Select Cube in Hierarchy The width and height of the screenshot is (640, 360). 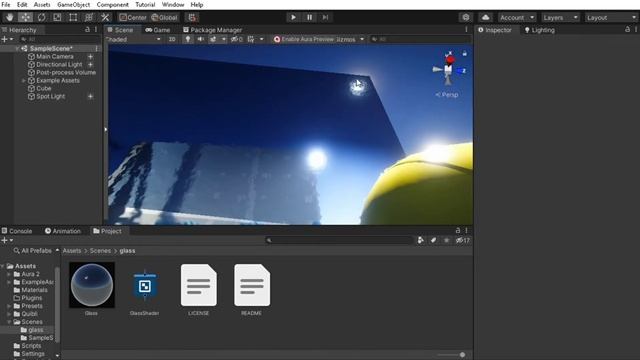point(43,88)
